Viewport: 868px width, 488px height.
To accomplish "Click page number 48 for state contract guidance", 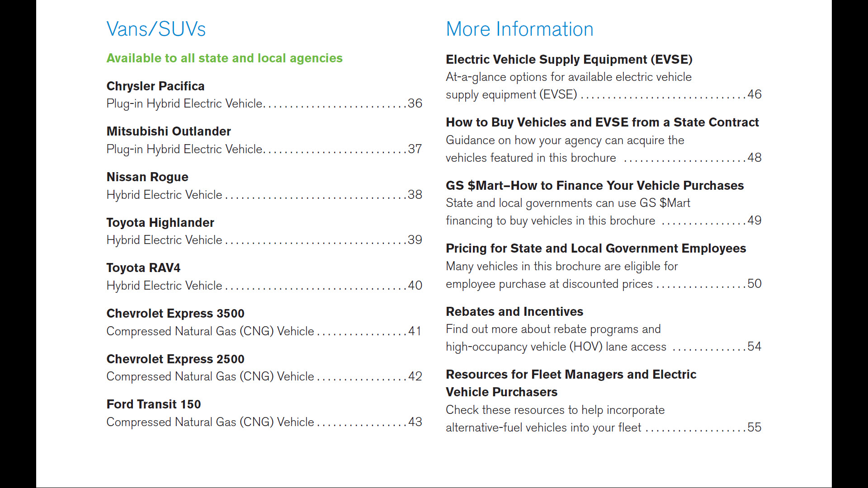I will (x=755, y=158).
